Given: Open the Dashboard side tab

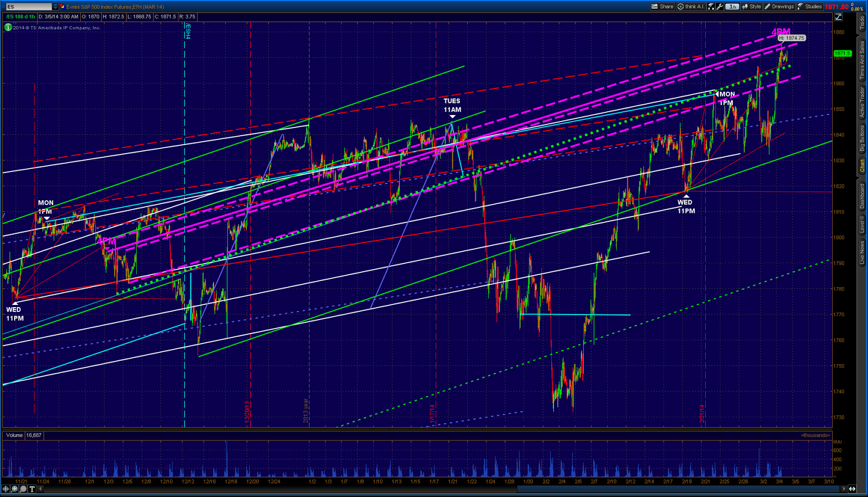Looking at the screenshot, I should 861,195.
